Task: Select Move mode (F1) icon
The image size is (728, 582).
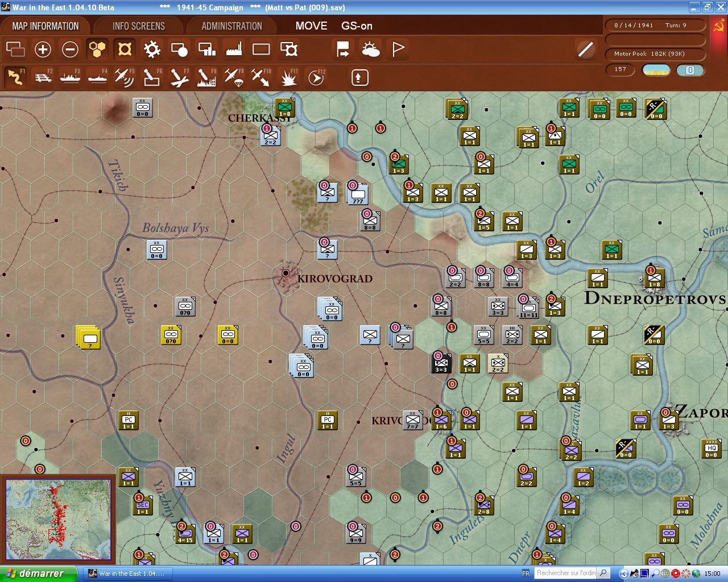Action: coord(15,77)
